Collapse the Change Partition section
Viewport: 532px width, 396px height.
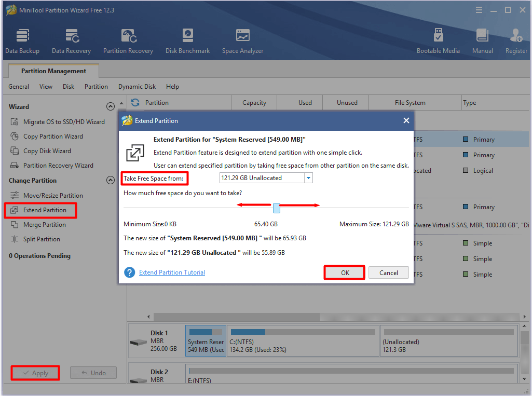(110, 180)
